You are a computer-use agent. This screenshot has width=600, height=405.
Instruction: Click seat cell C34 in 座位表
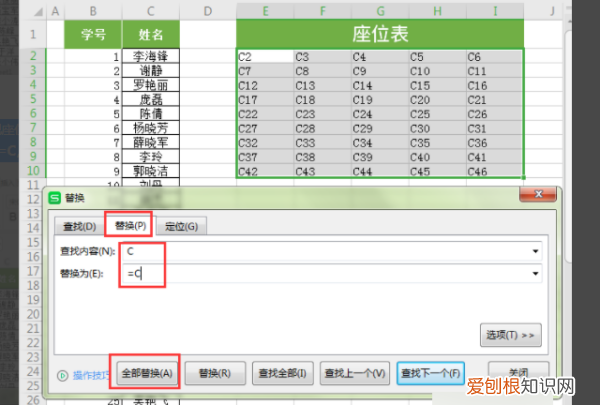point(380,143)
